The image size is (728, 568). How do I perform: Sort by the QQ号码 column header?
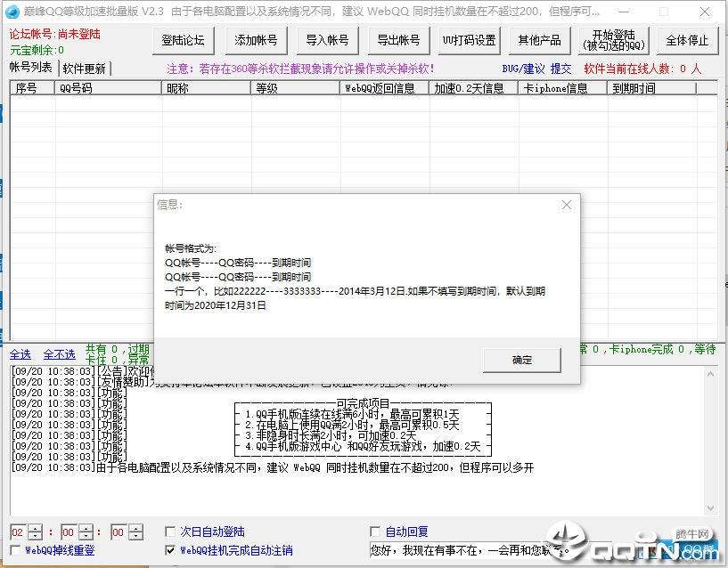(108, 88)
